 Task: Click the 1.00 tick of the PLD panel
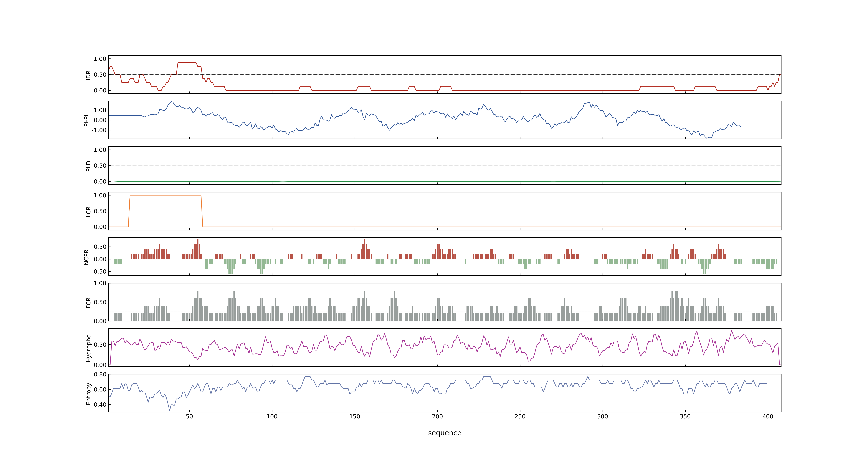[100, 150]
